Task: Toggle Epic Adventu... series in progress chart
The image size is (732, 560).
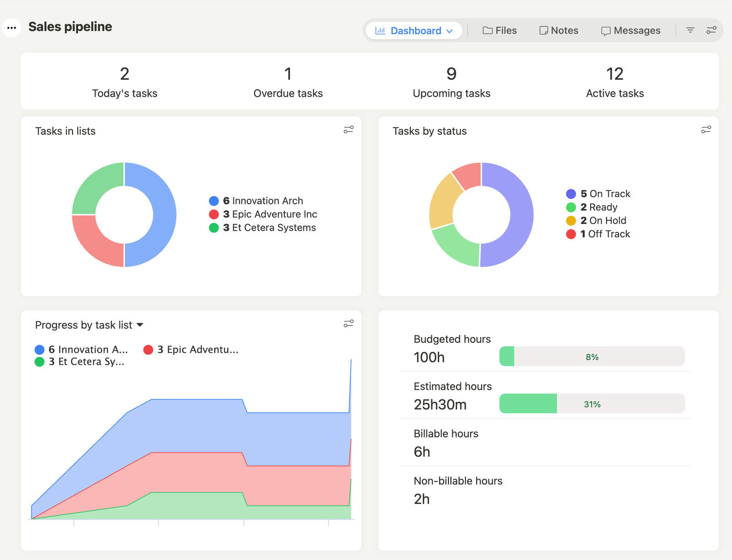Action: [x=191, y=350]
